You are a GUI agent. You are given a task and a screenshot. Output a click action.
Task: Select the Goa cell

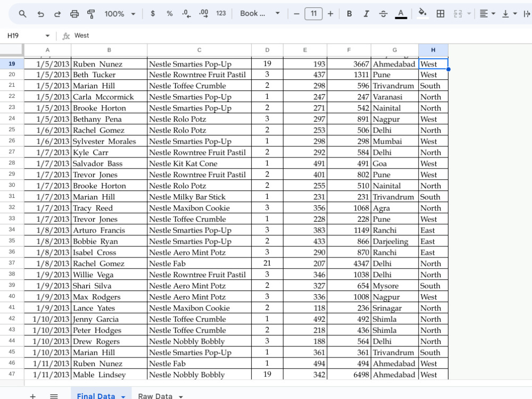pyautogui.click(x=395, y=163)
